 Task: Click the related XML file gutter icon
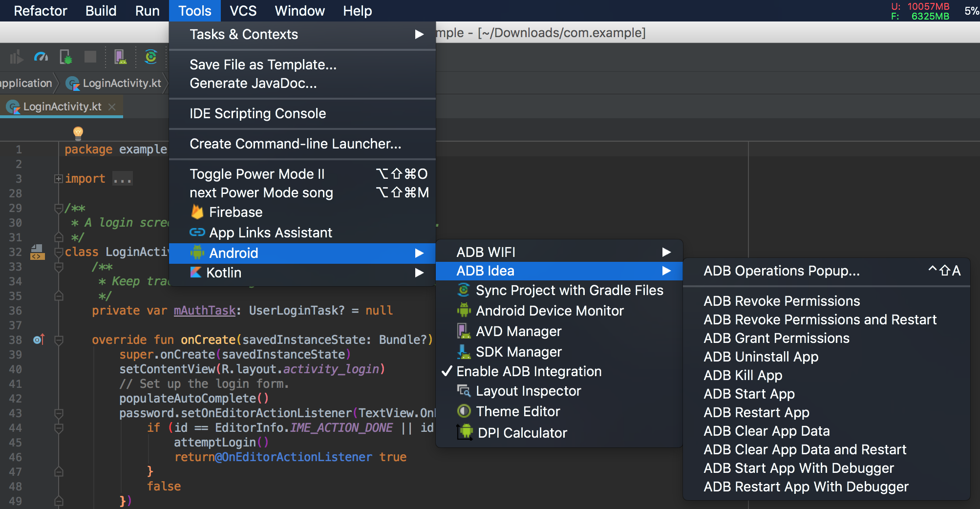pyautogui.click(x=37, y=253)
